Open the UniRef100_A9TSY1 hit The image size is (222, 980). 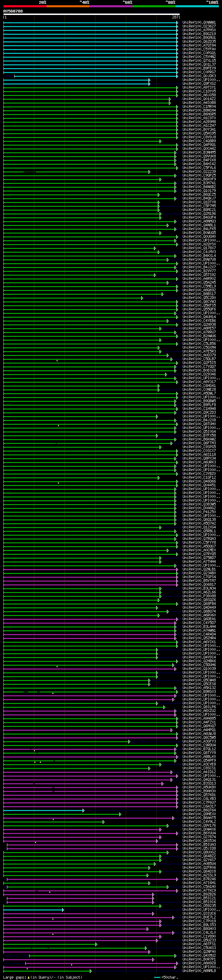pos(199,88)
